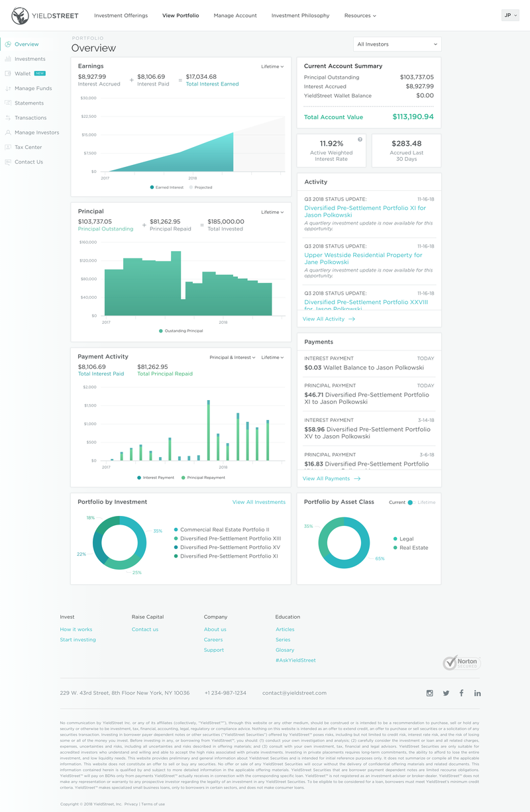This screenshot has height=812, width=530.
Task: Open the Twitter footer icon
Action: pos(446,693)
